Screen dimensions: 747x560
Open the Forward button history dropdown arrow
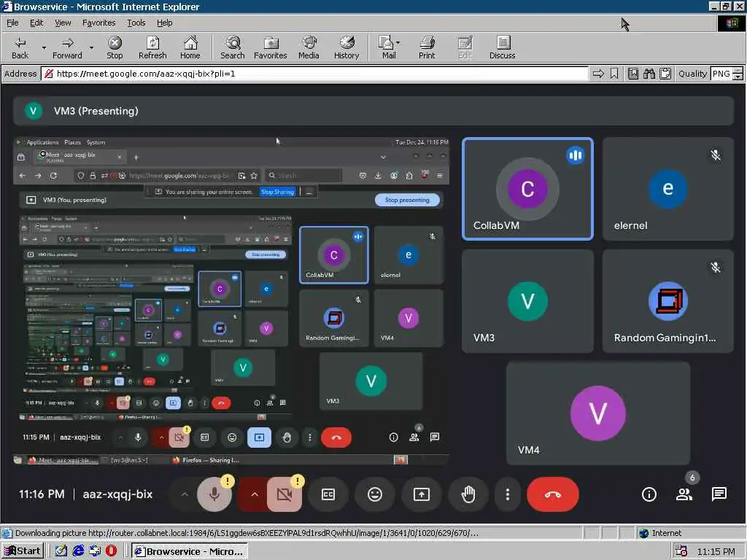click(91, 47)
